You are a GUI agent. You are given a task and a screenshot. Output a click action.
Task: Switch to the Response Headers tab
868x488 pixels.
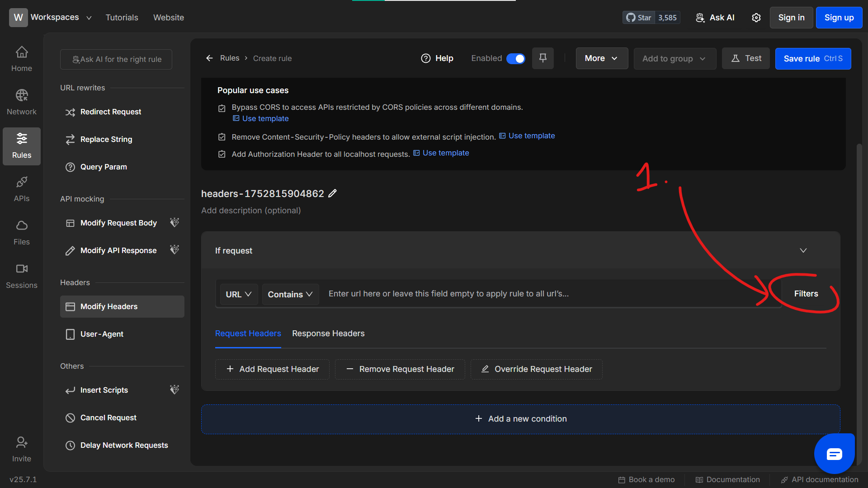(328, 333)
